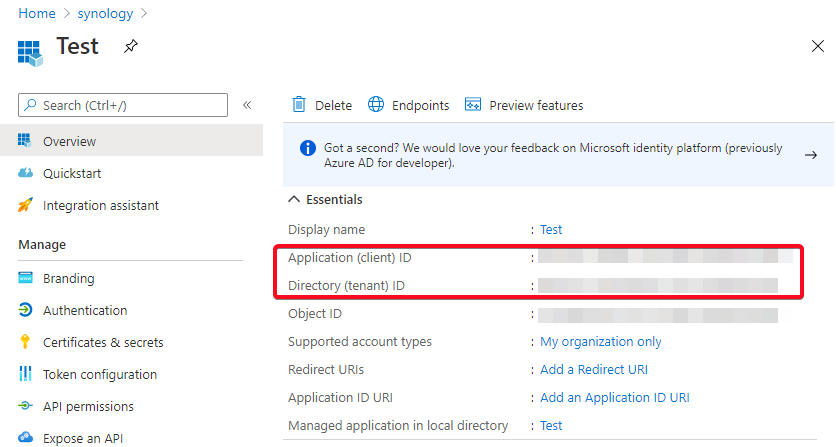The width and height of the screenshot is (836, 447).
Task: Close the Test blade with X
Action: (817, 46)
